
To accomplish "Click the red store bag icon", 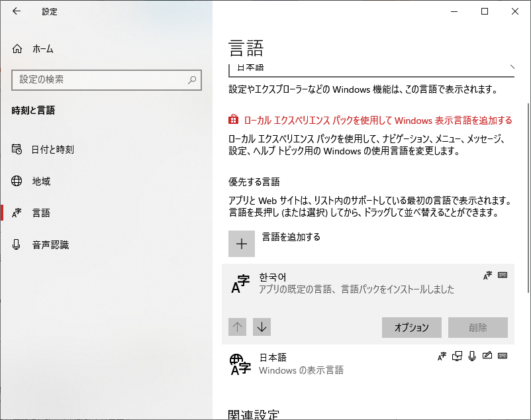I will pyautogui.click(x=233, y=119).
